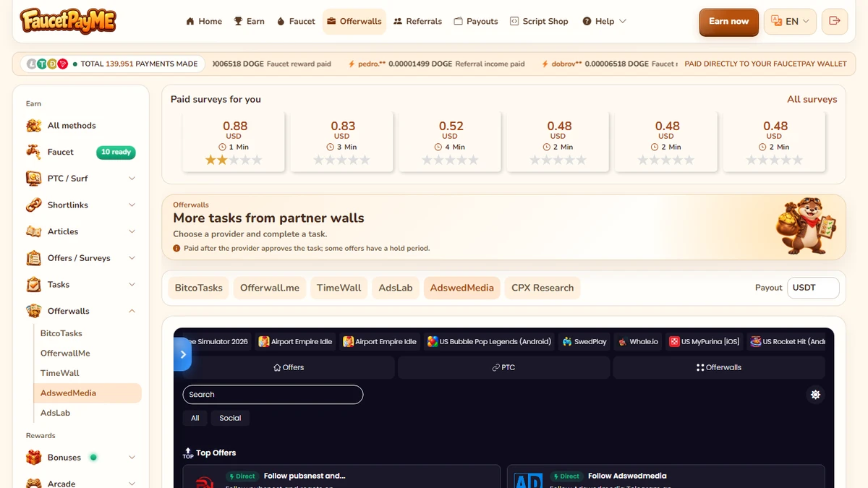Open OfferwallMe in sidebar submenu

[x=87, y=354]
